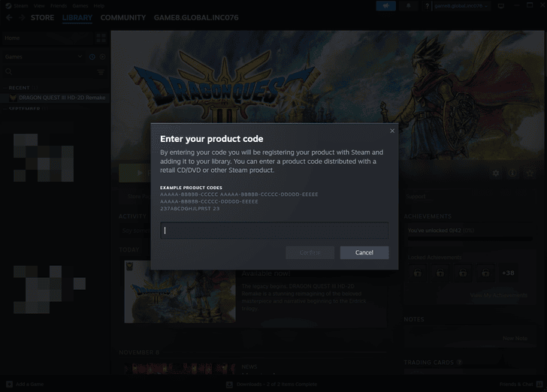Screen dimensions: 547x392
Task: Click the ready-to-play filter icon
Action: tap(102, 56)
